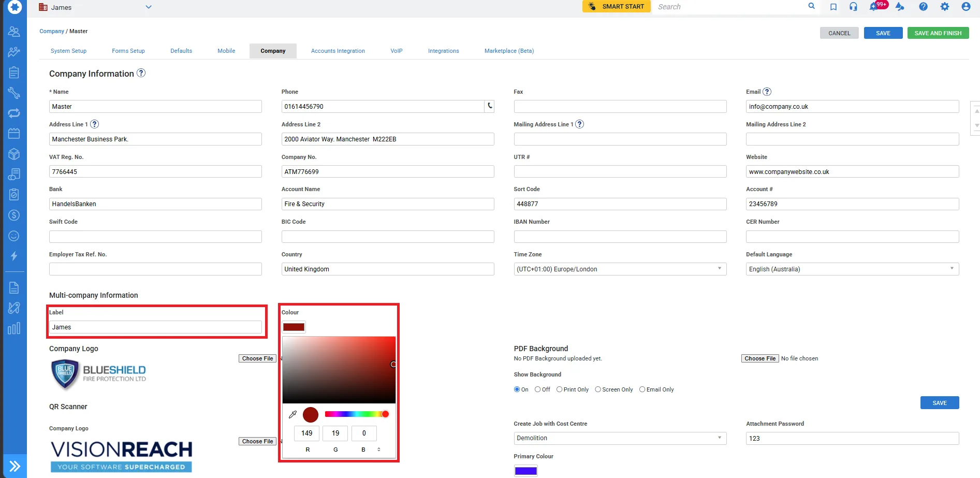
Task: Click Choose File for PDF Background
Action: 760,358
